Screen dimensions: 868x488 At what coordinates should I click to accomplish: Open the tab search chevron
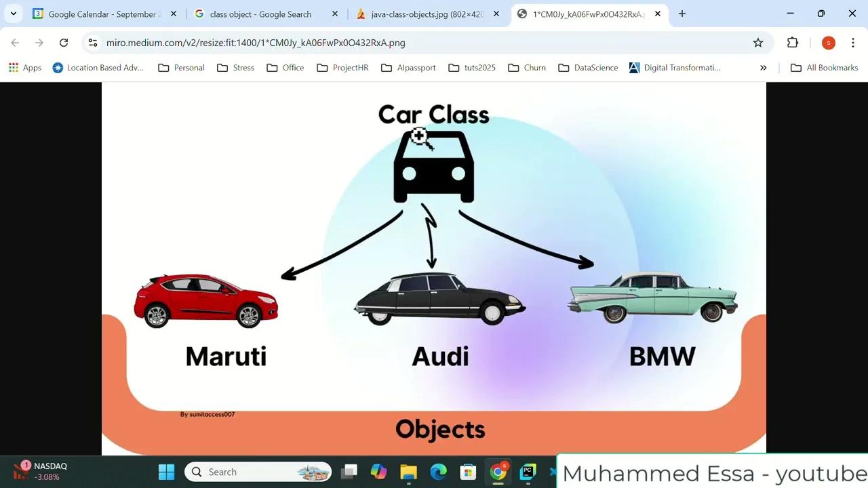click(13, 14)
